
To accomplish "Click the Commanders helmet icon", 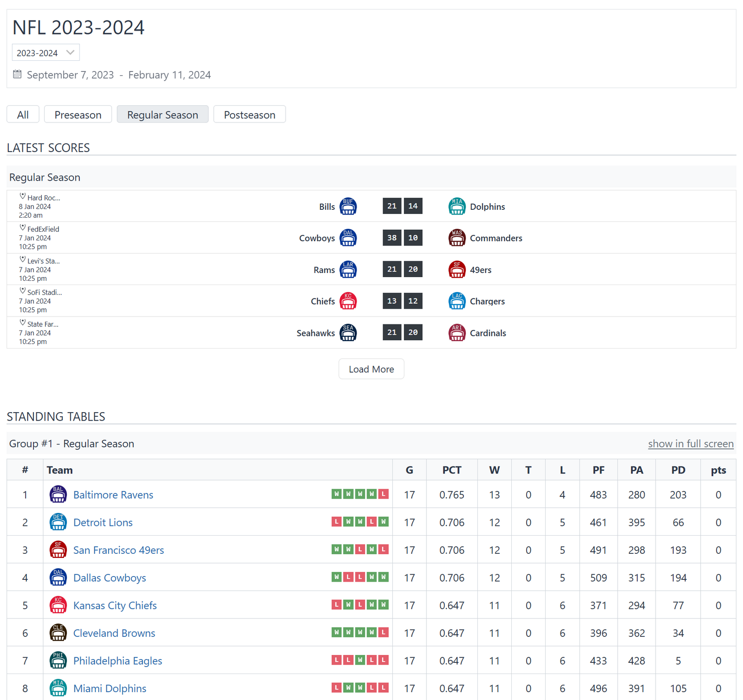I will 456,238.
